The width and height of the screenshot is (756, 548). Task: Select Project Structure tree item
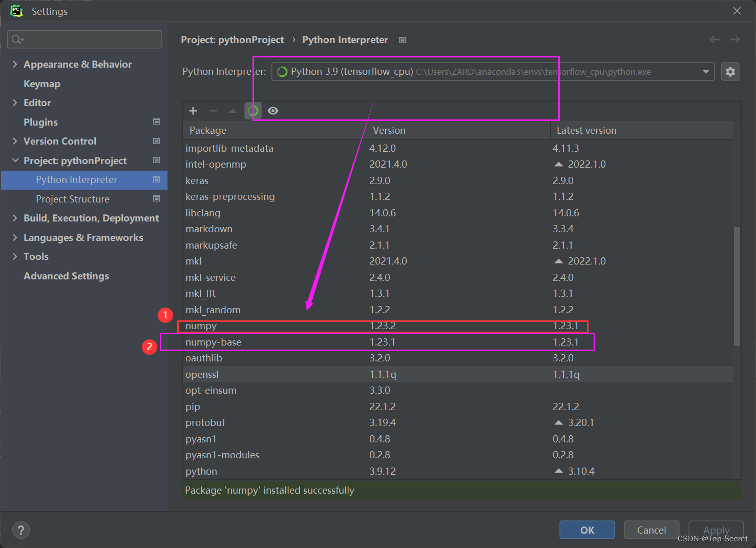pyautogui.click(x=73, y=199)
